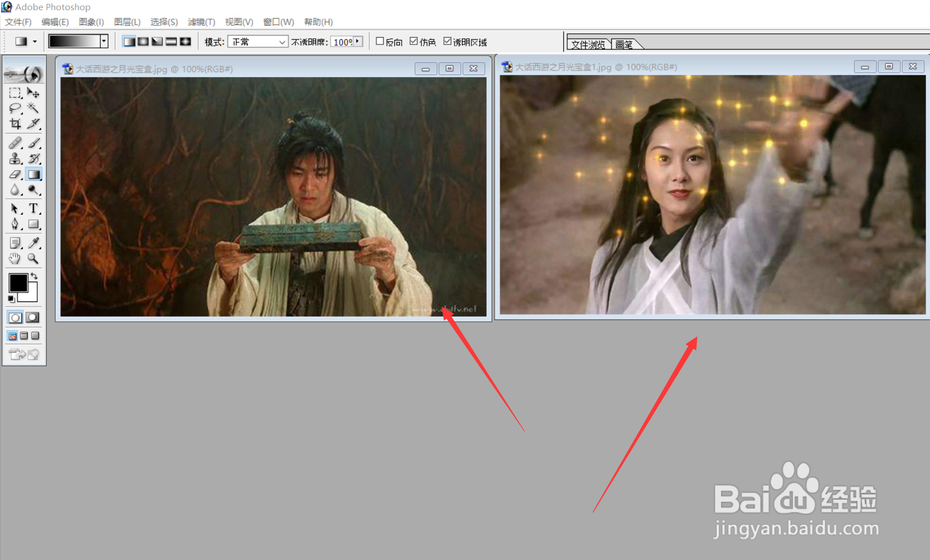Click the foreground color swatch

click(17, 282)
